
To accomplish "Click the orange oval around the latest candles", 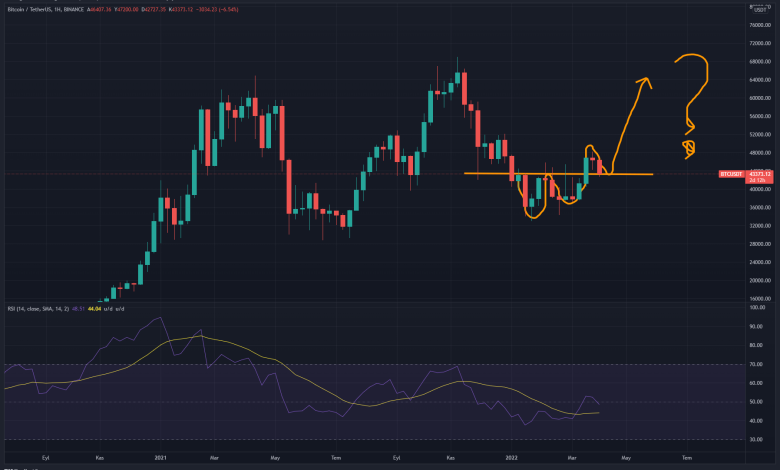I will 590,160.
